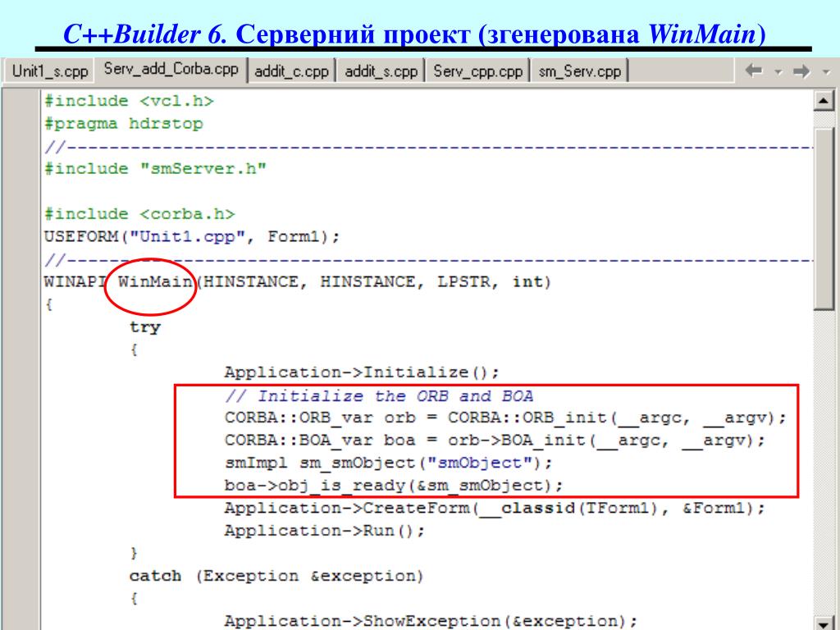Image resolution: width=840 pixels, height=630 pixels.
Task: Click the scrollbar up arrow
Action: coord(824,100)
